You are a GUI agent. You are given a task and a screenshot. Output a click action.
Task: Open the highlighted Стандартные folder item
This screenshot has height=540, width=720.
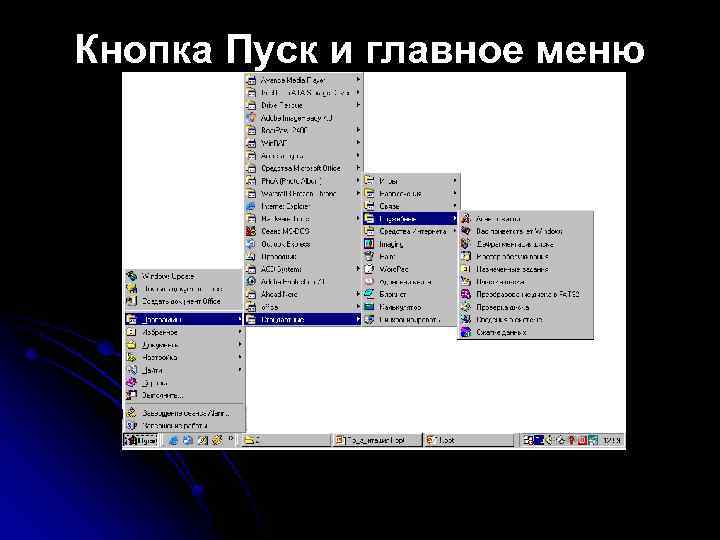[304, 319]
